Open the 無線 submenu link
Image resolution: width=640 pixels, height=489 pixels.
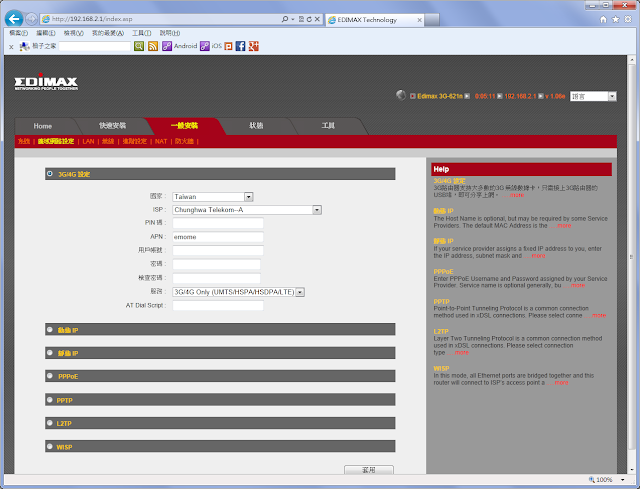108,141
